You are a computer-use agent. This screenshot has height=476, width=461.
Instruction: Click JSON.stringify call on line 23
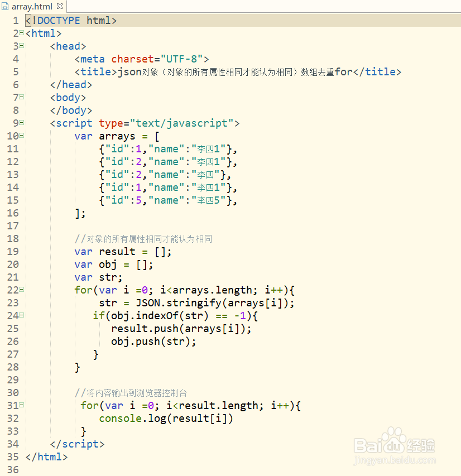pyautogui.click(x=215, y=303)
